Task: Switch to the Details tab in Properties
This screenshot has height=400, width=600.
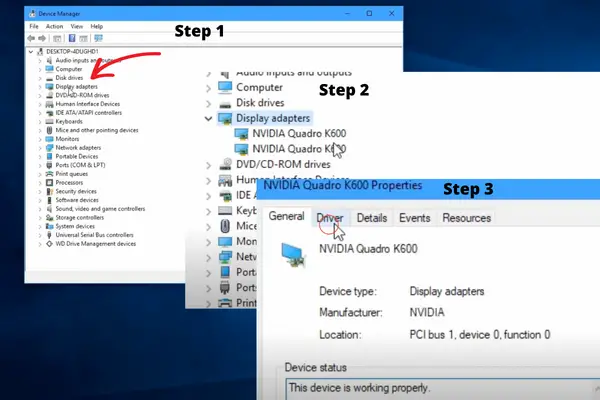Action: [372, 218]
